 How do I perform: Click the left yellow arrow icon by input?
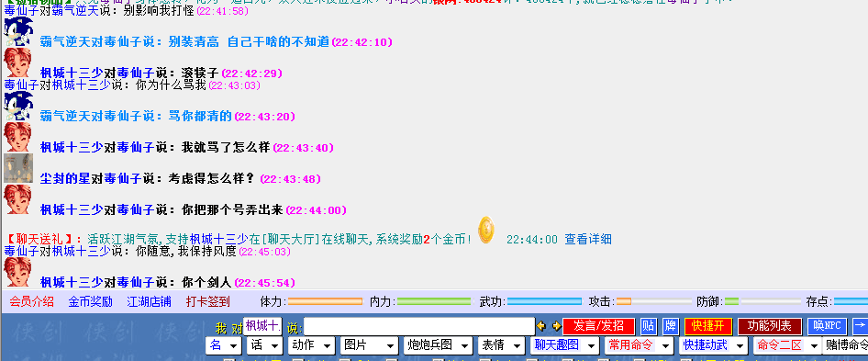coord(541,326)
